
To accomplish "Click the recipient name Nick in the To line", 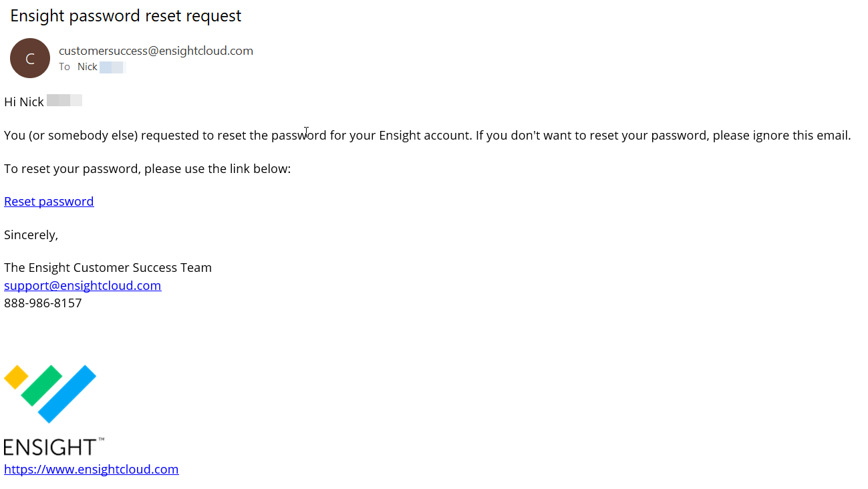I will tap(88, 67).
